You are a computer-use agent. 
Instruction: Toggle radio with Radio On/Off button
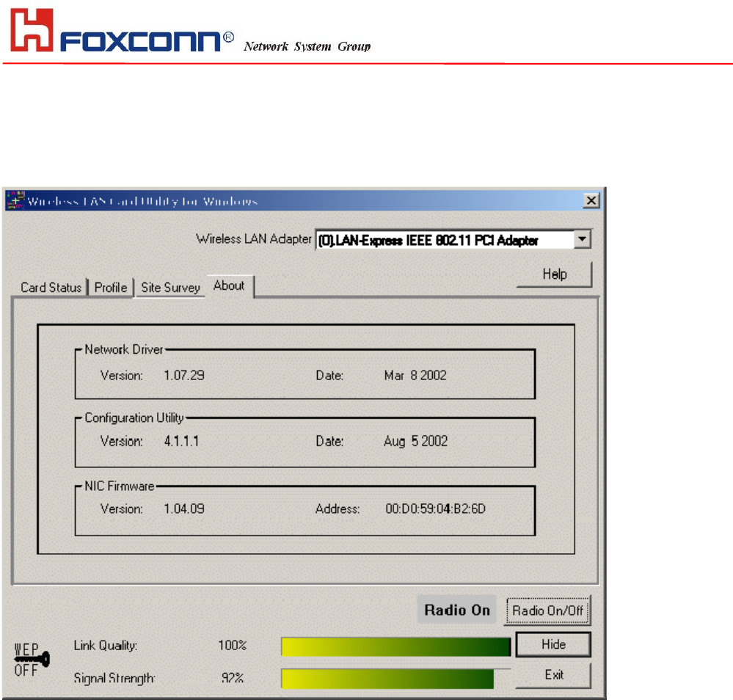(x=547, y=610)
